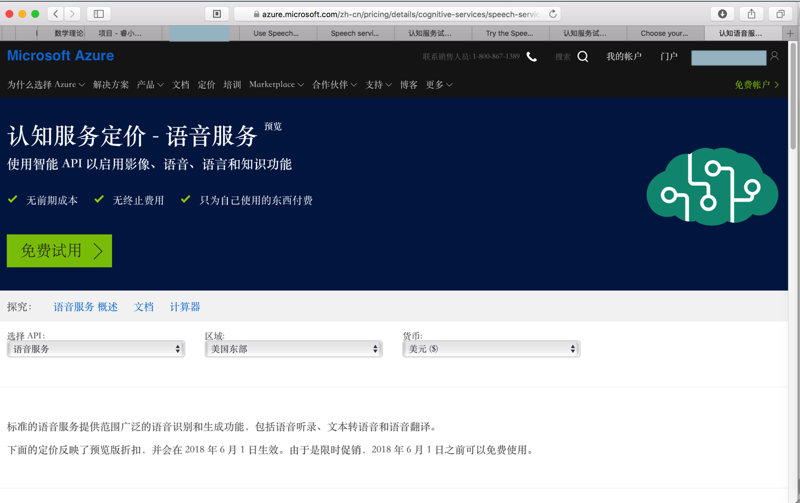Switch to the Use Speech... tab

(276, 33)
